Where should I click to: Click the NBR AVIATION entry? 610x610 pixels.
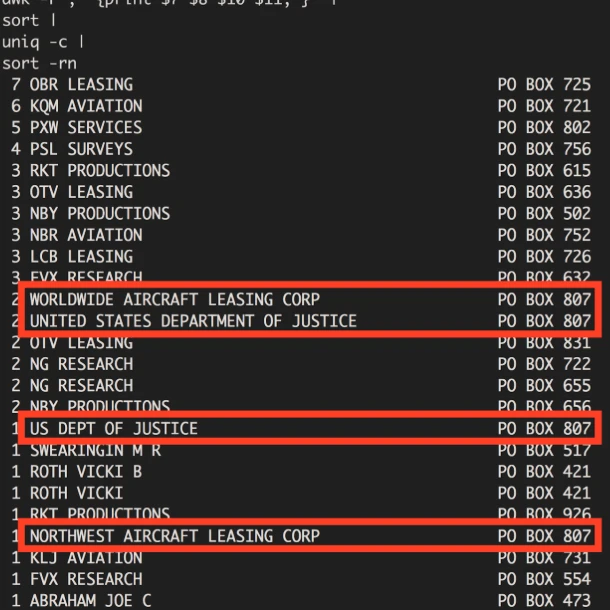[x=86, y=235]
